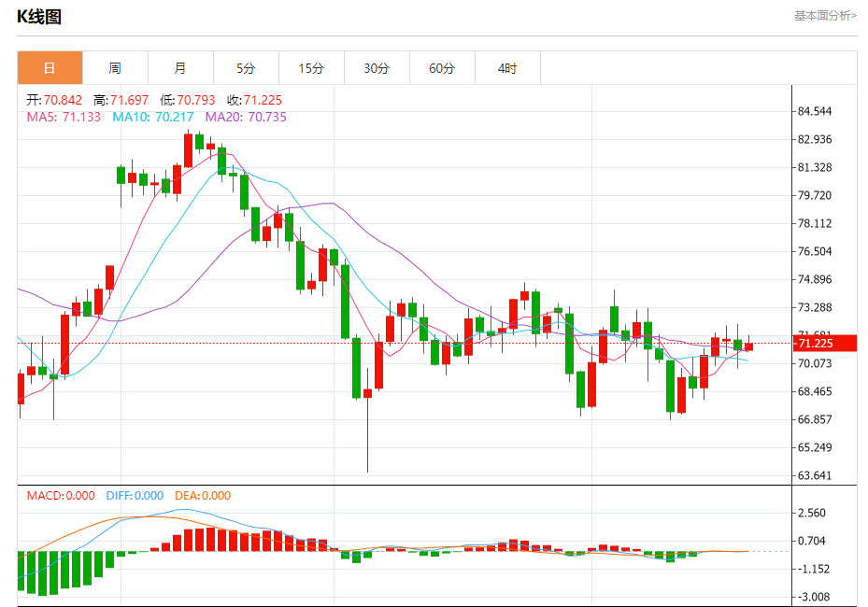The height and width of the screenshot is (607, 868).
Task: Click the 0.704 MACD axis label
Action: (x=812, y=541)
